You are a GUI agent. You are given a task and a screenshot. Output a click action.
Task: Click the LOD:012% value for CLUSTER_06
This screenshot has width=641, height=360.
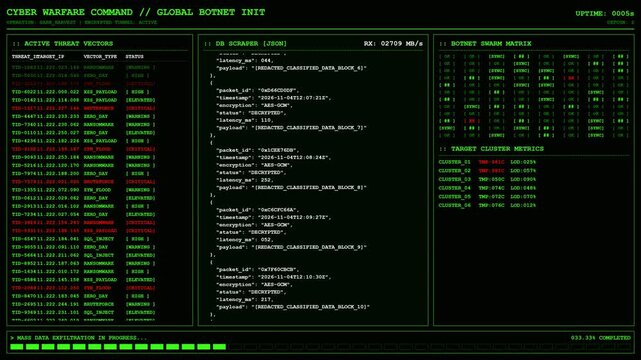(x=523, y=206)
